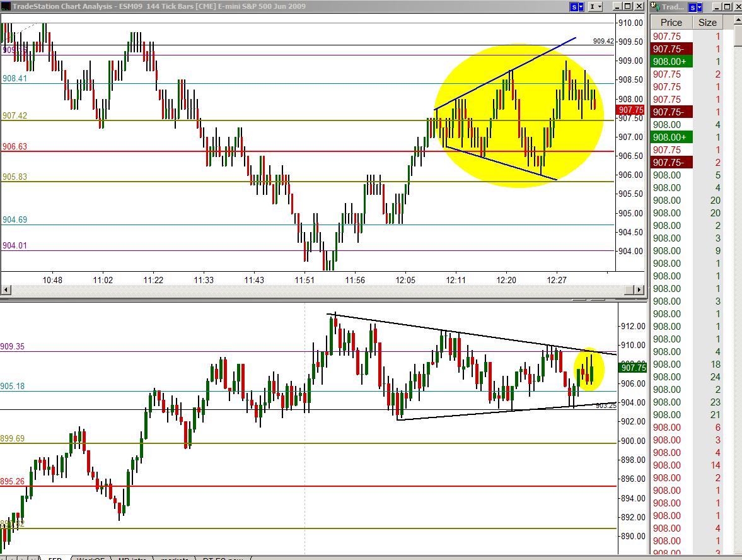
Task: Click the chart scrollbar thumb near right arrow
Action: 629,289
